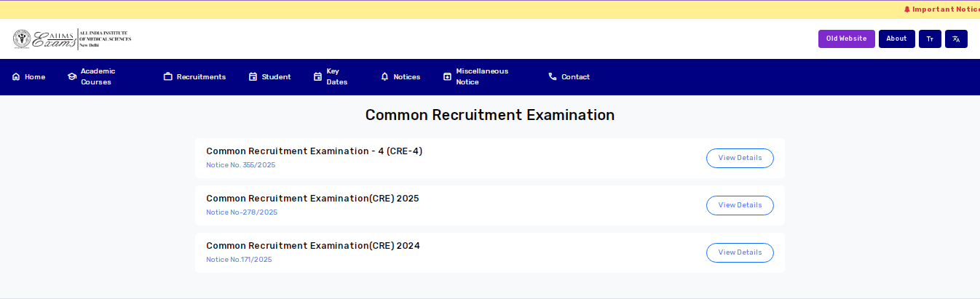Click the Home house icon

tap(16, 77)
